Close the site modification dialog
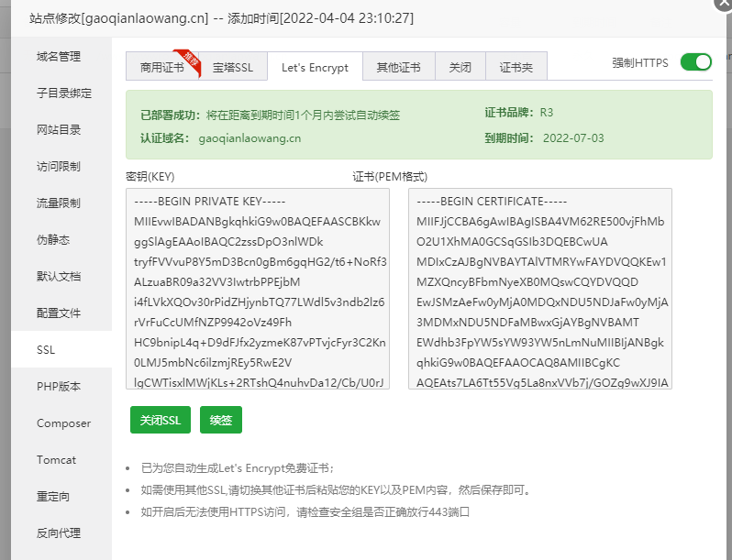This screenshot has width=732, height=560. pos(723,4)
